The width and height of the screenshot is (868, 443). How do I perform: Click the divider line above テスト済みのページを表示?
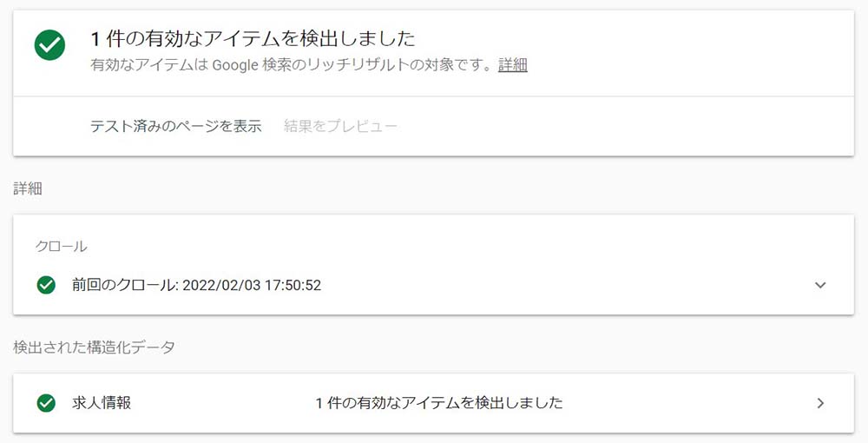[x=433, y=96]
